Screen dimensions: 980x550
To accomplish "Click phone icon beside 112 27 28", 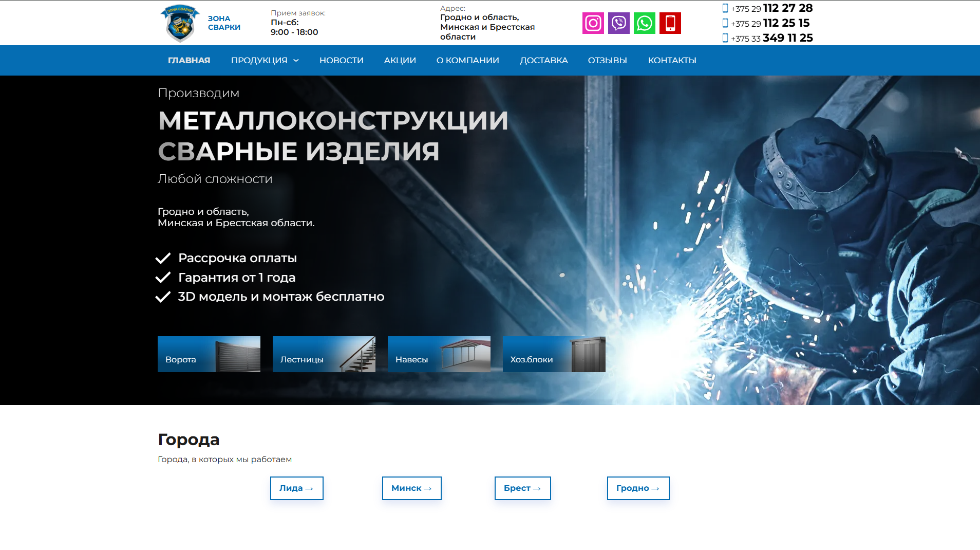I will coord(725,8).
